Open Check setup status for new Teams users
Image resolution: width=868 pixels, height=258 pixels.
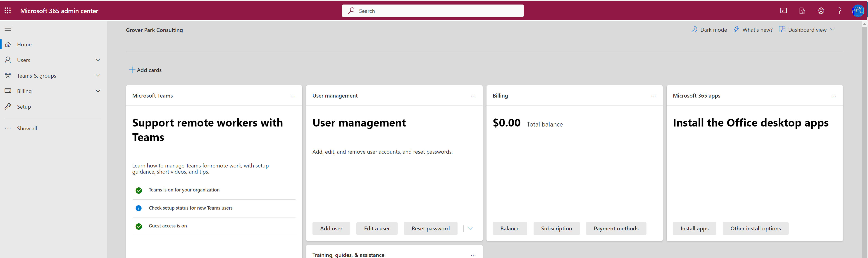click(191, 208)
